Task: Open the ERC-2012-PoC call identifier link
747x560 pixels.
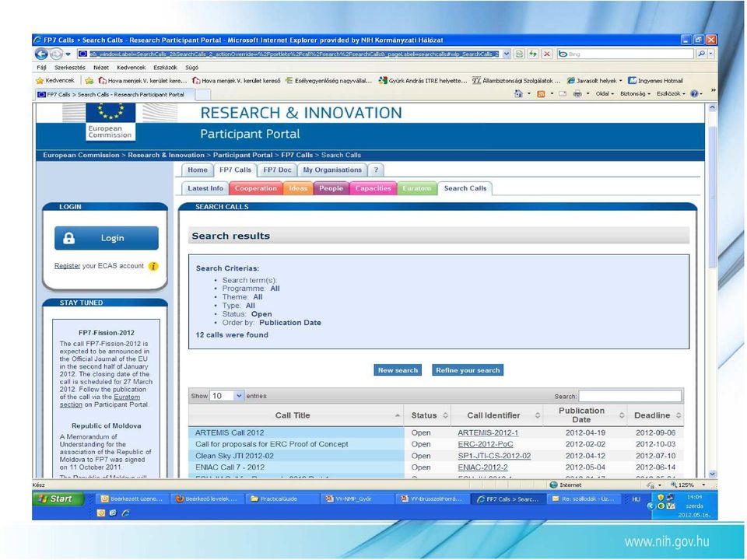Action: click(486, 444)
